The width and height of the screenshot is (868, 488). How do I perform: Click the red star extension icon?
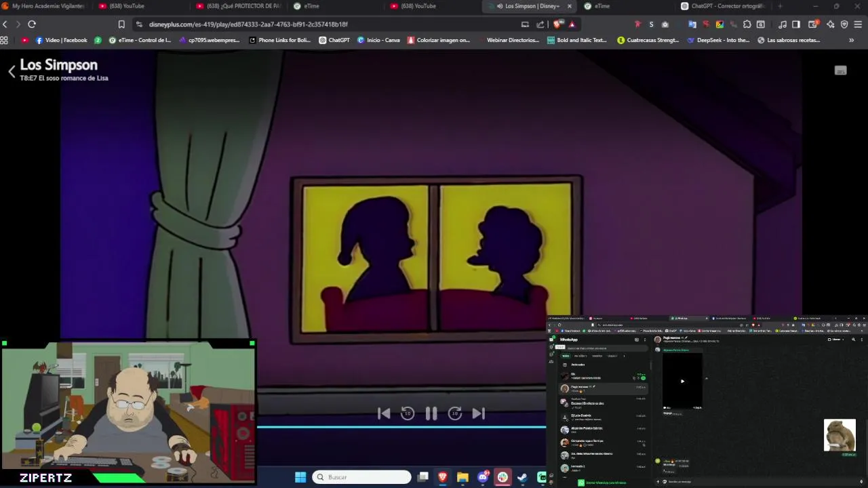637,24
